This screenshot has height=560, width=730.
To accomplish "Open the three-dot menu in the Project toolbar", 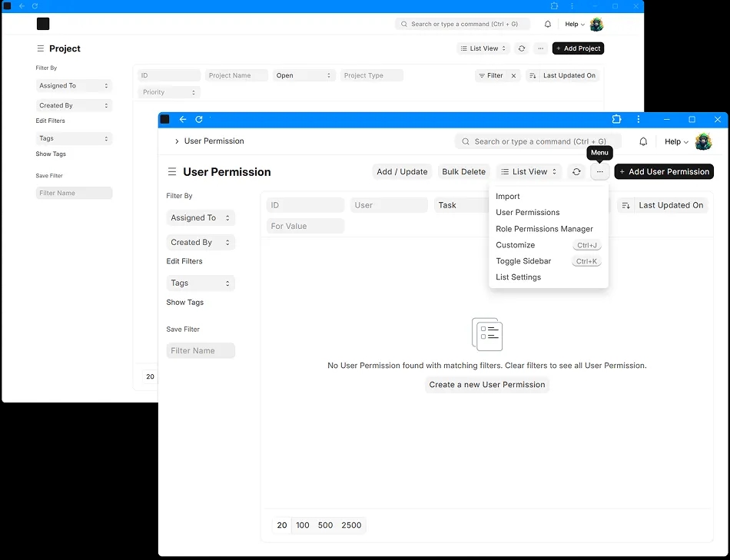I will coord(540,48).
